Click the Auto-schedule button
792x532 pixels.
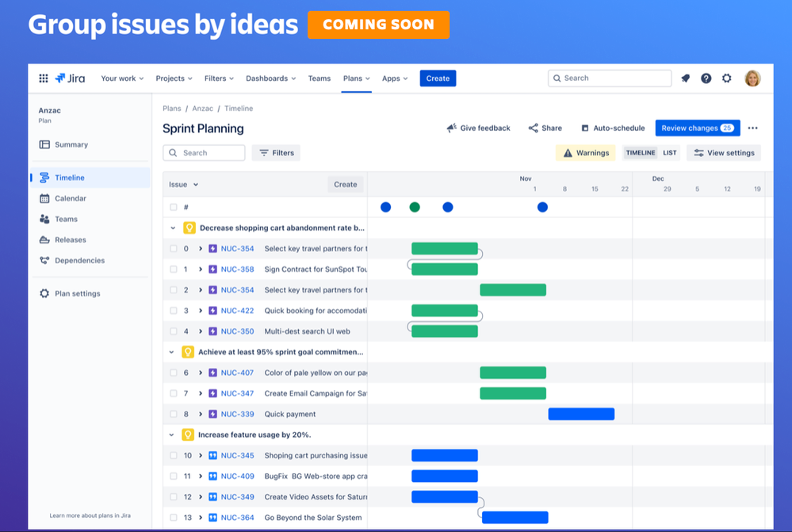pos(613,128)
